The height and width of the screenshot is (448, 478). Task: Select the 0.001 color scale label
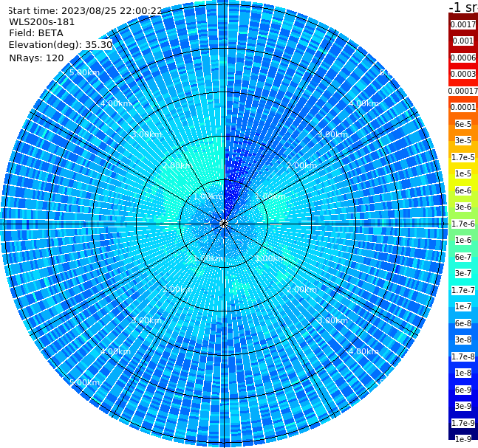click(463, 41)
